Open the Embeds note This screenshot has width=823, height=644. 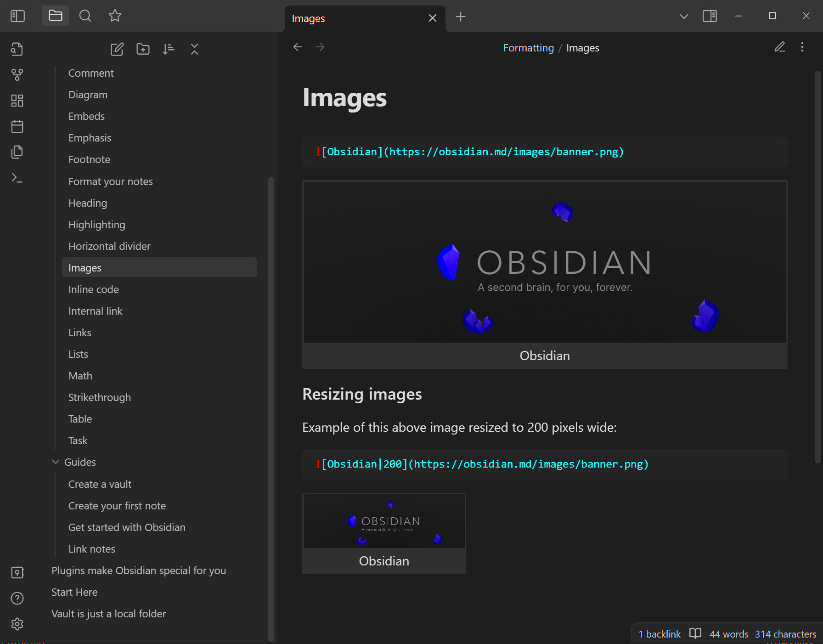159,116
